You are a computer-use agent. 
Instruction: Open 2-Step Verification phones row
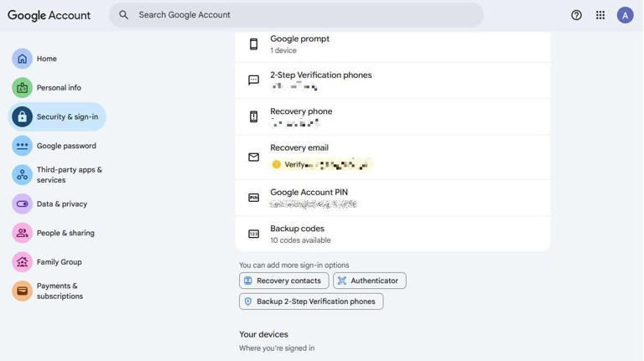click(392, 80)
